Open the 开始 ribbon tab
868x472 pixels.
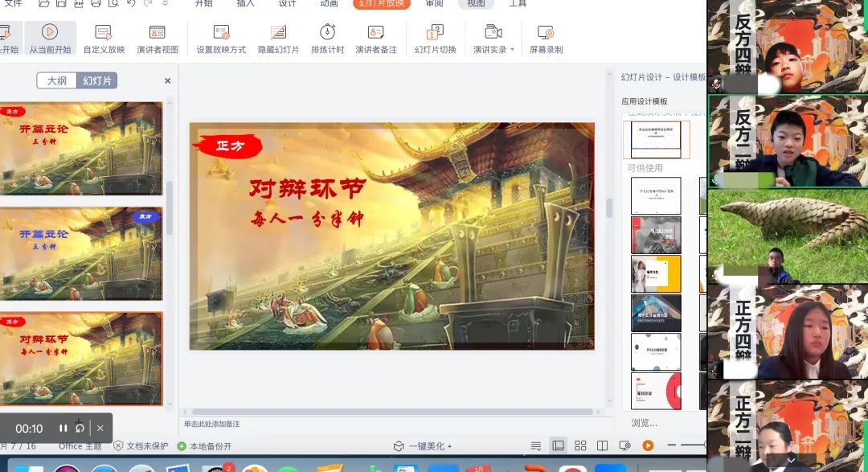203,3
